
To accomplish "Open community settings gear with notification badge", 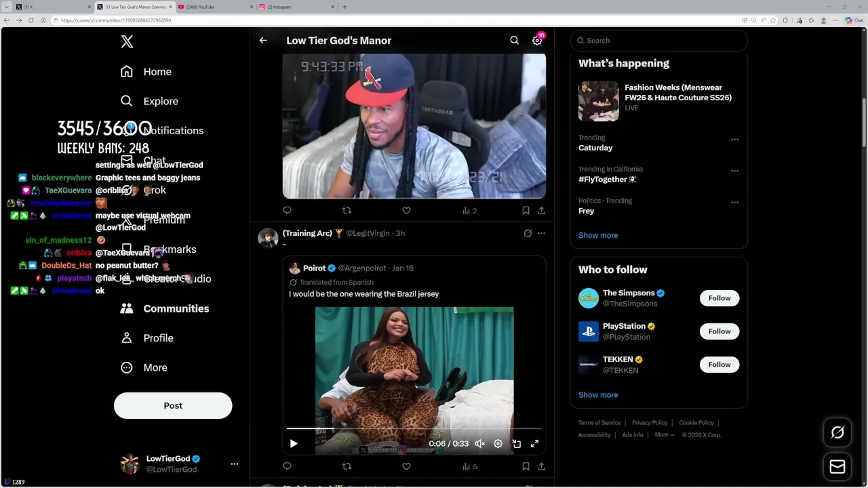I will click(537, 41).
